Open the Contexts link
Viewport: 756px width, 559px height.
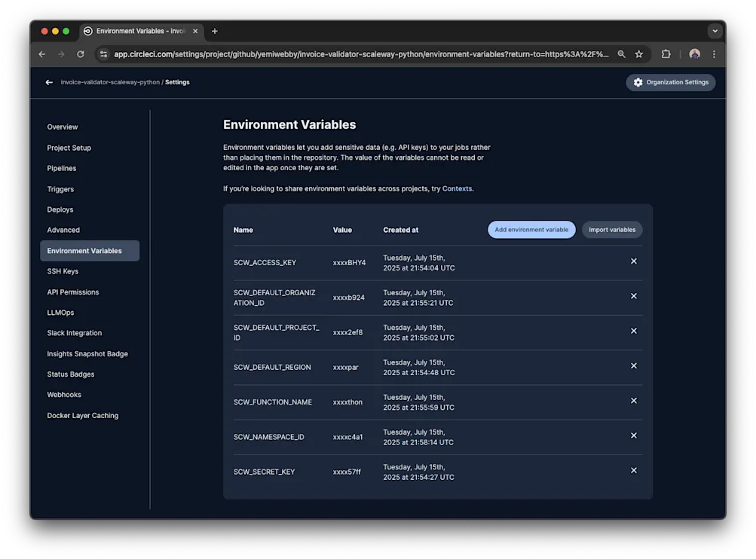pos(457,188)
